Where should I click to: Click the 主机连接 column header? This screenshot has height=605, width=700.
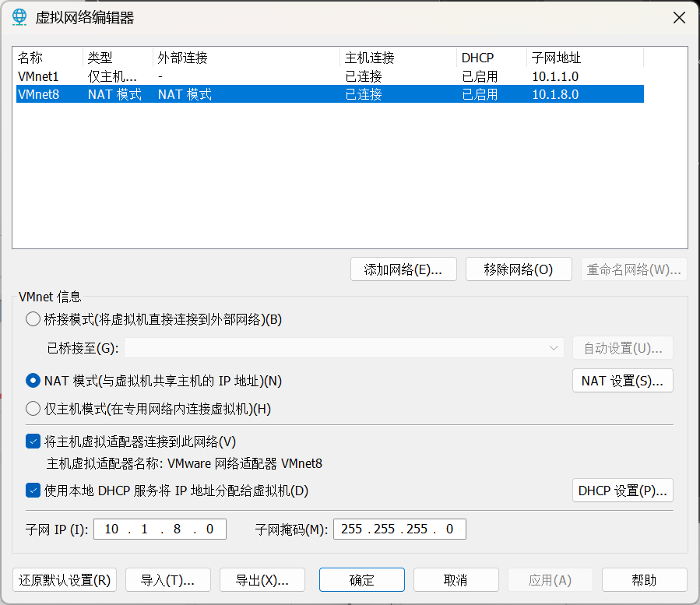click(398, 58)
